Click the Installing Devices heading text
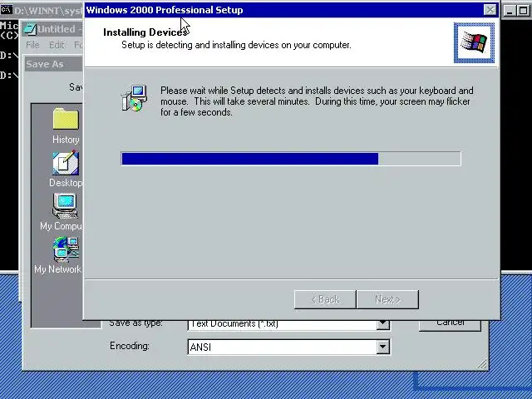Image resolution: width=532 pixels, height=399 pixels. (145, 32)
